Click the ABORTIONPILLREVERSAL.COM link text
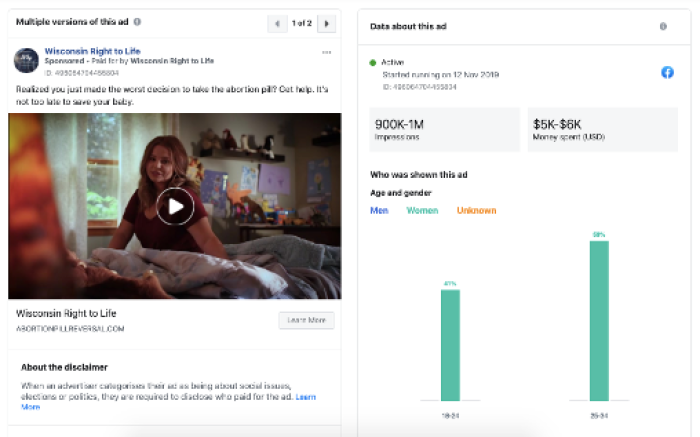The height and width of the screenshot is (437, 700). click(70, 328)
